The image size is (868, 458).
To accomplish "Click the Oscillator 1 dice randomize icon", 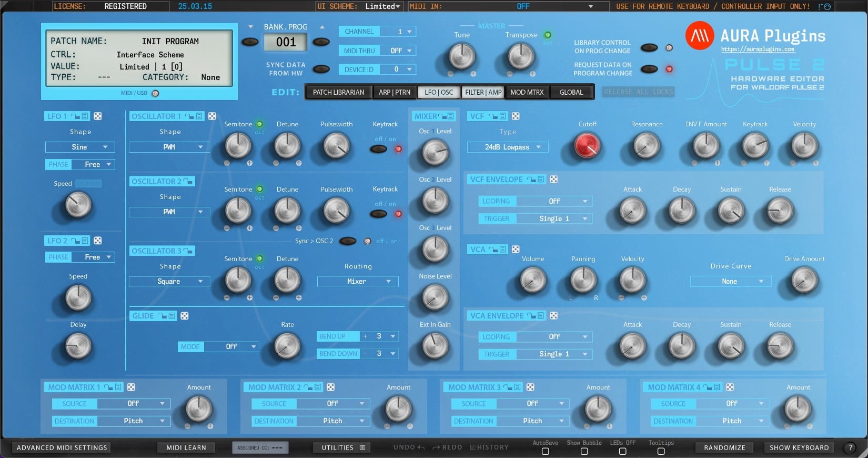I will click(x=212, y=116).
